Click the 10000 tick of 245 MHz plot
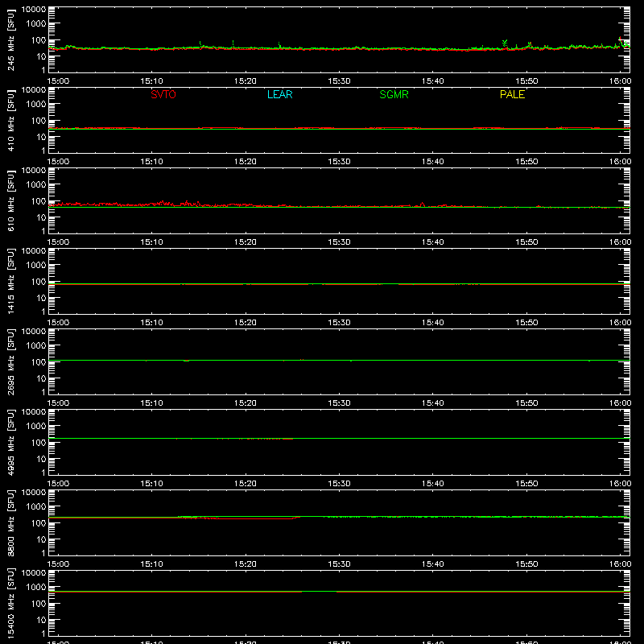This screenshot has width=644, height=644. coord(34,10)
